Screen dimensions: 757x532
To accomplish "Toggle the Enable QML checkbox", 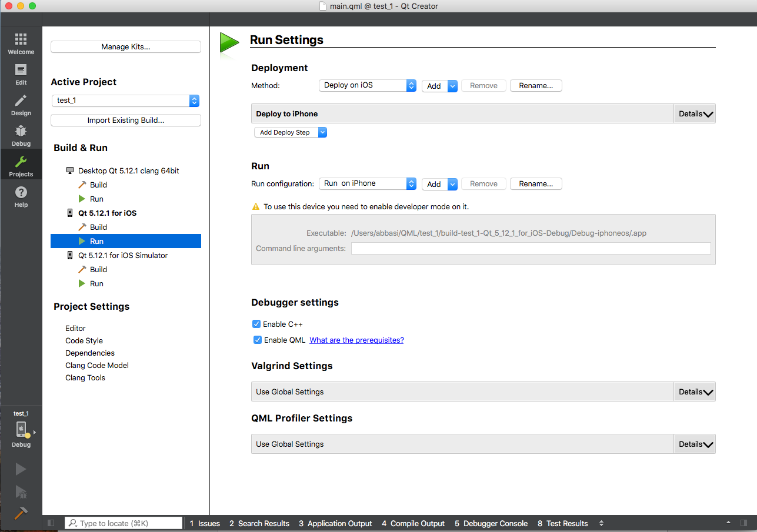I will tap(258, 340).
